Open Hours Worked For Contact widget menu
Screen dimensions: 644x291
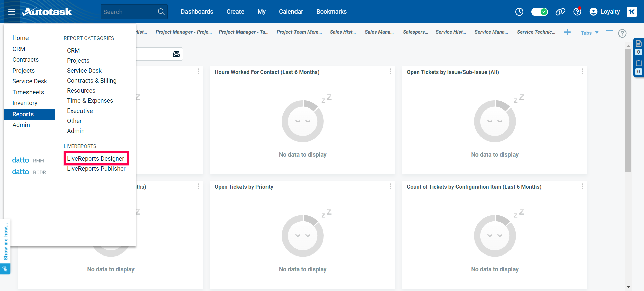pyautogui.click(x=390, y=72)
